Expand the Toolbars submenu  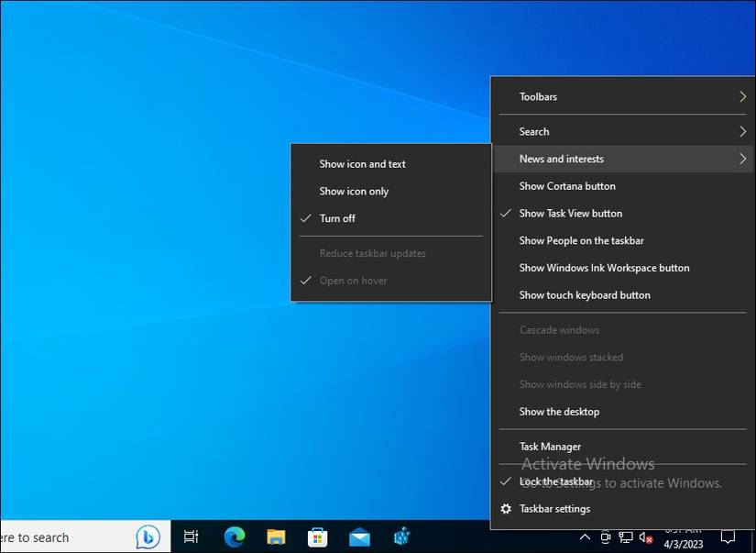(623, 96)
